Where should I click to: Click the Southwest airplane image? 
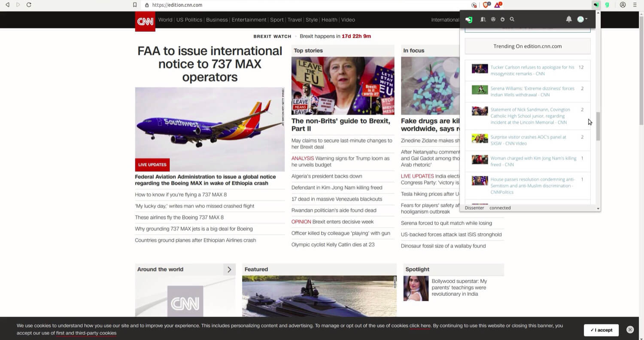210,129
